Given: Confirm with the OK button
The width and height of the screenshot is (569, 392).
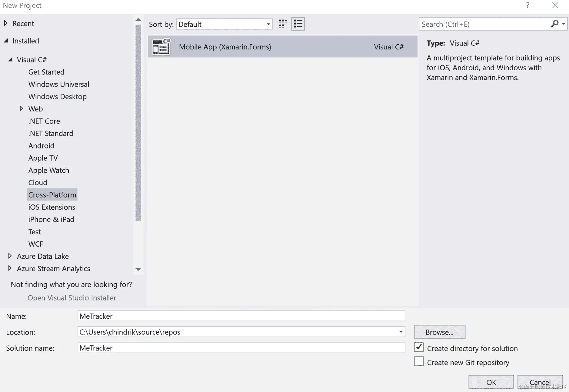Looking at the screenshot, I should [x=491, y=382].
